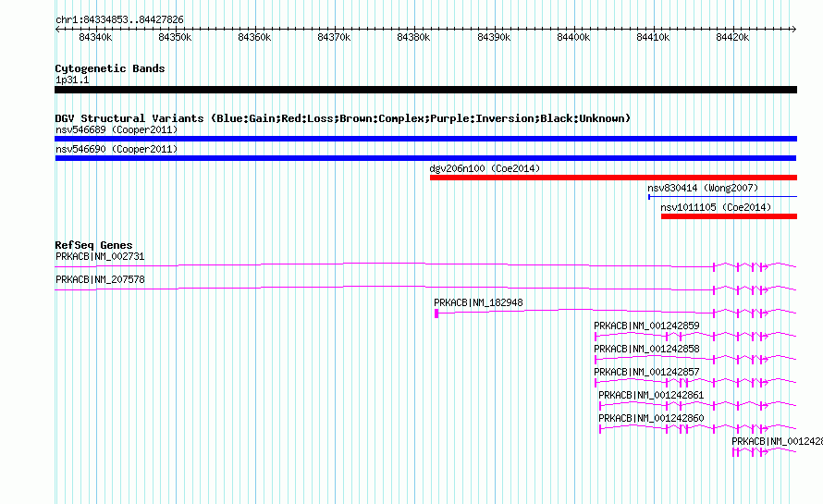
Task: Click the black 1p31.1 cytogenetic band bar
Action: (x=425, y=90)
